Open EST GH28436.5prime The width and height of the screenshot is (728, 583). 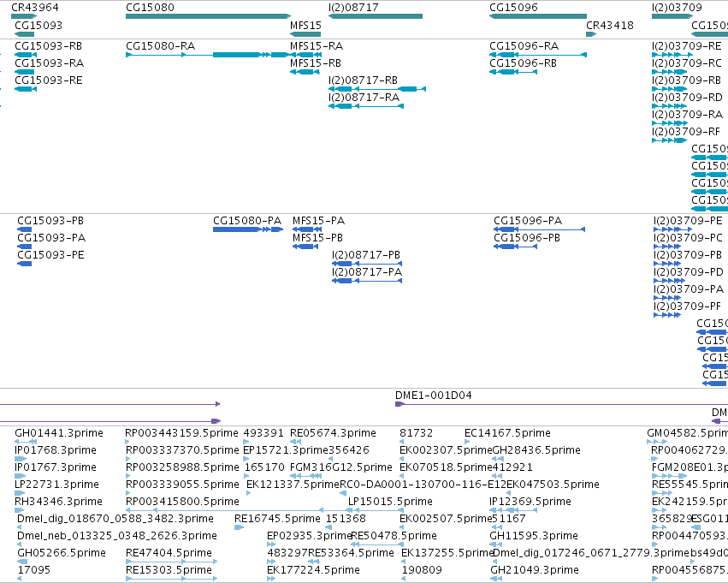(x=498, y=459)
